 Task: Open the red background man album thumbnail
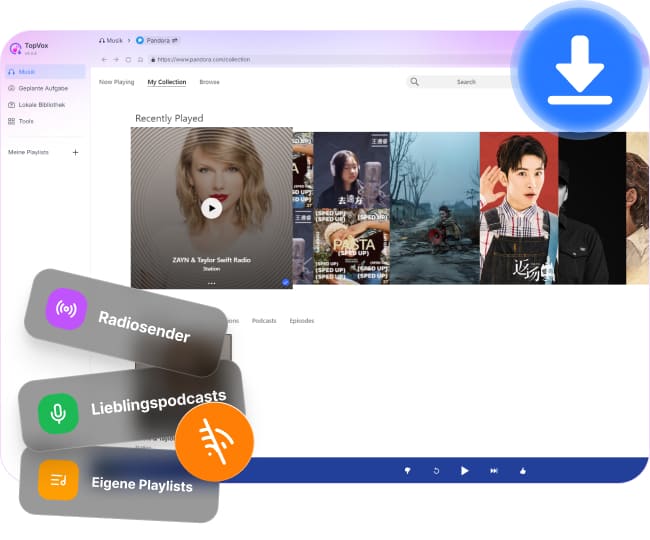tap(519, 208)
